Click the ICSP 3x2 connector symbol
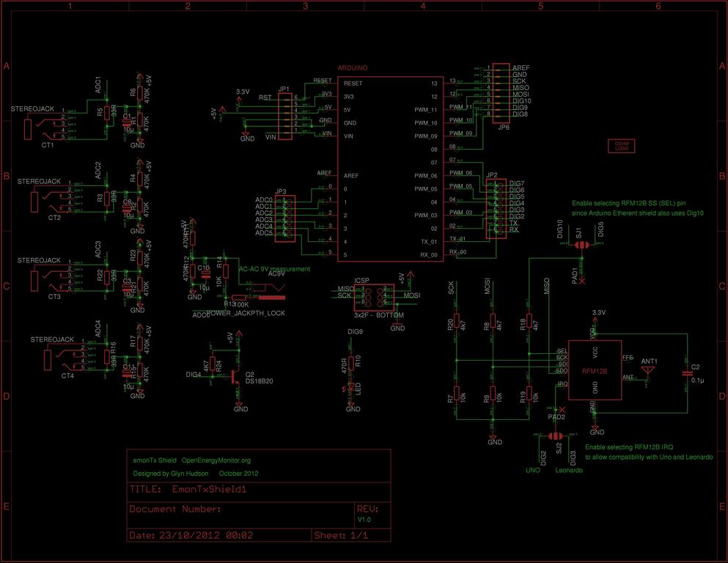728x563 pixels. pyautogui.click(x=374, y=298)
